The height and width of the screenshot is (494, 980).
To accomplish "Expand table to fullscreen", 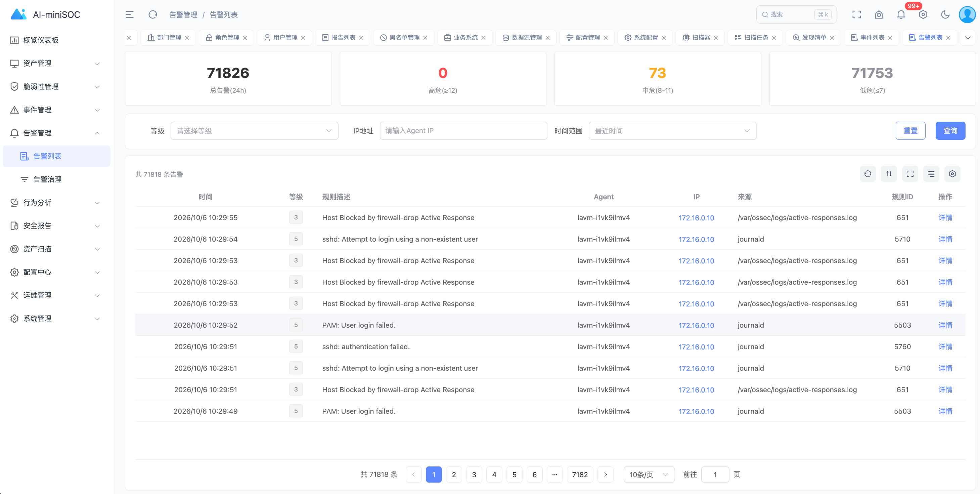I will click(x=910, y=174).
